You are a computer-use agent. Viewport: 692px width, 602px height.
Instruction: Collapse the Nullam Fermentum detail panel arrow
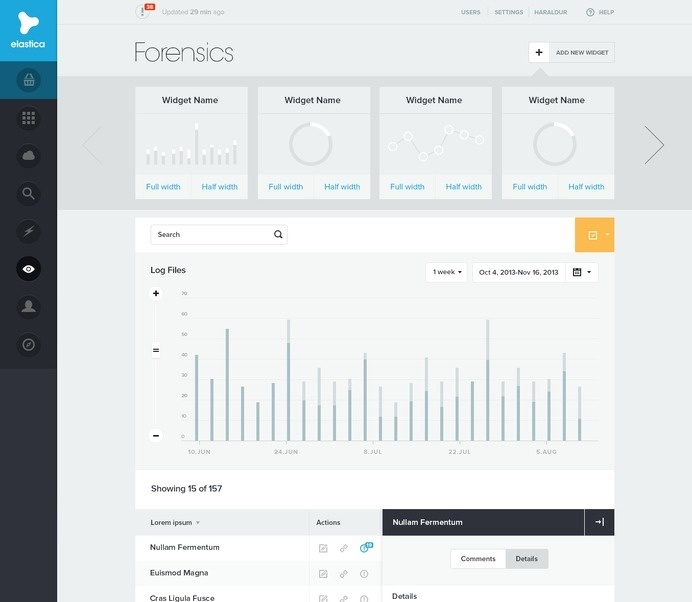click(x=599, y=522)
